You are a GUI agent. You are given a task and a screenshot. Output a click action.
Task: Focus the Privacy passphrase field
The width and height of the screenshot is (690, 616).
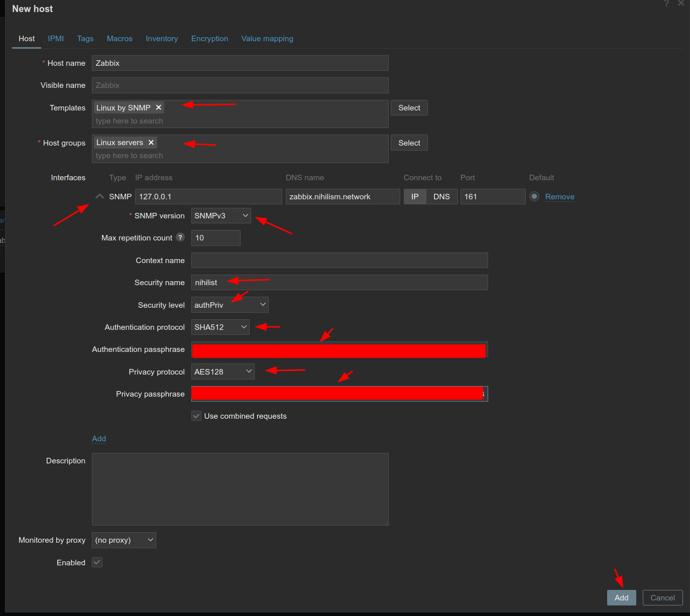[339, 394]
